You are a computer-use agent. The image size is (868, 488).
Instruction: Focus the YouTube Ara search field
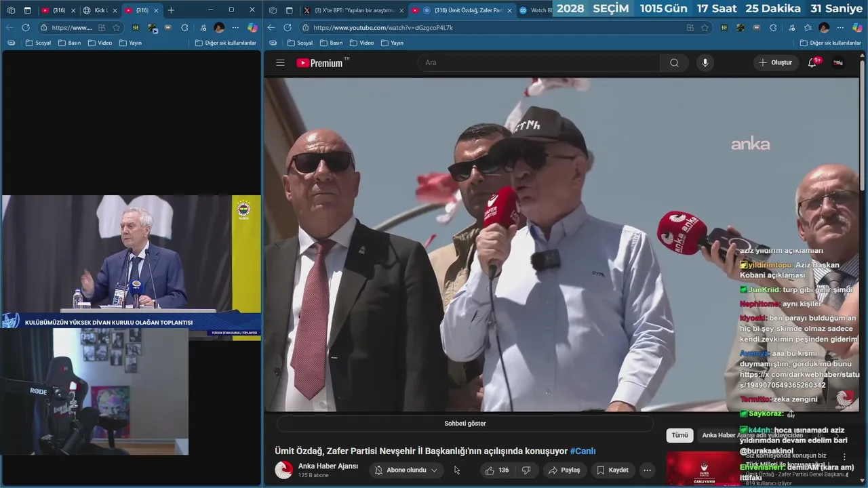(539, 62)
